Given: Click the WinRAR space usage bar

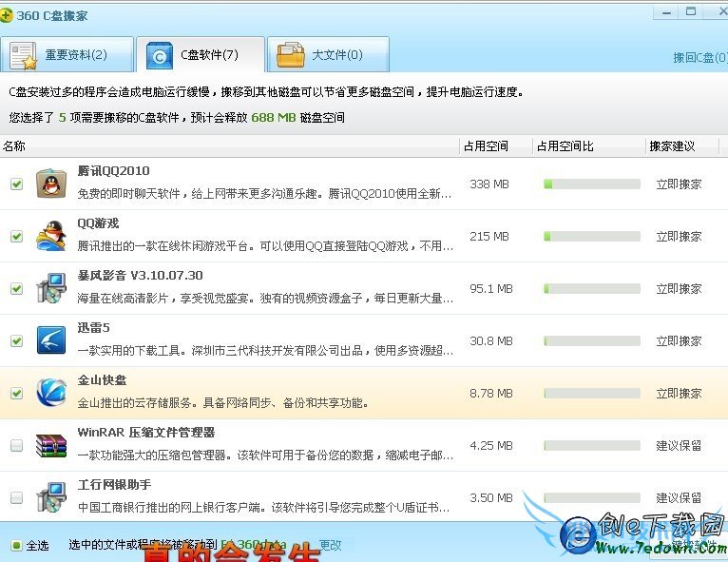Looking at the screenshot, I should pyautogui.click(x=592, y=446).
